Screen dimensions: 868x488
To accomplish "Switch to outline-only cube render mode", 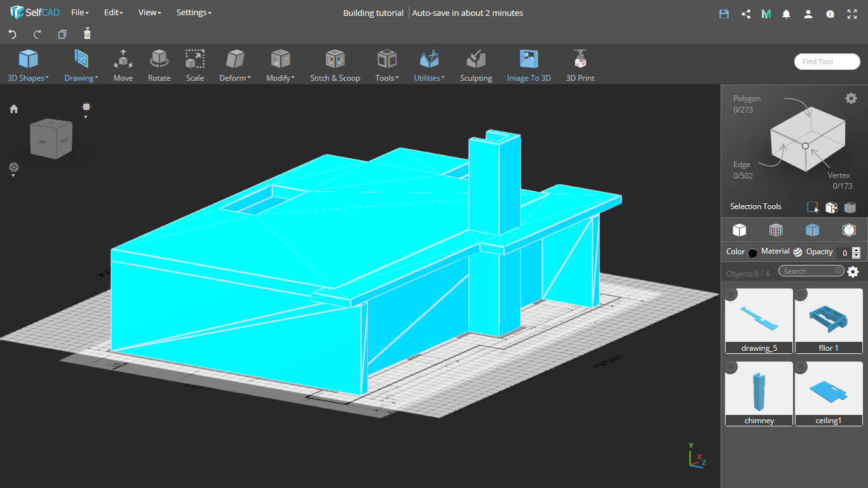I will tap(849, 229).
